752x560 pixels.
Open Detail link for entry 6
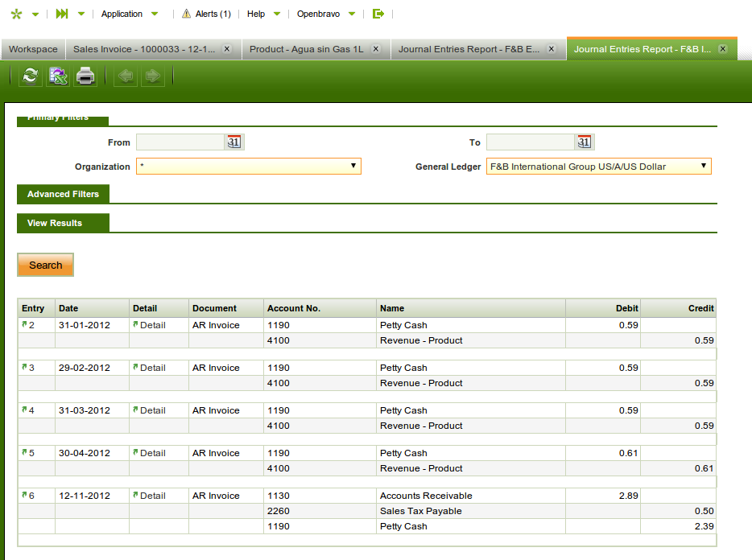tap(152, 496)
